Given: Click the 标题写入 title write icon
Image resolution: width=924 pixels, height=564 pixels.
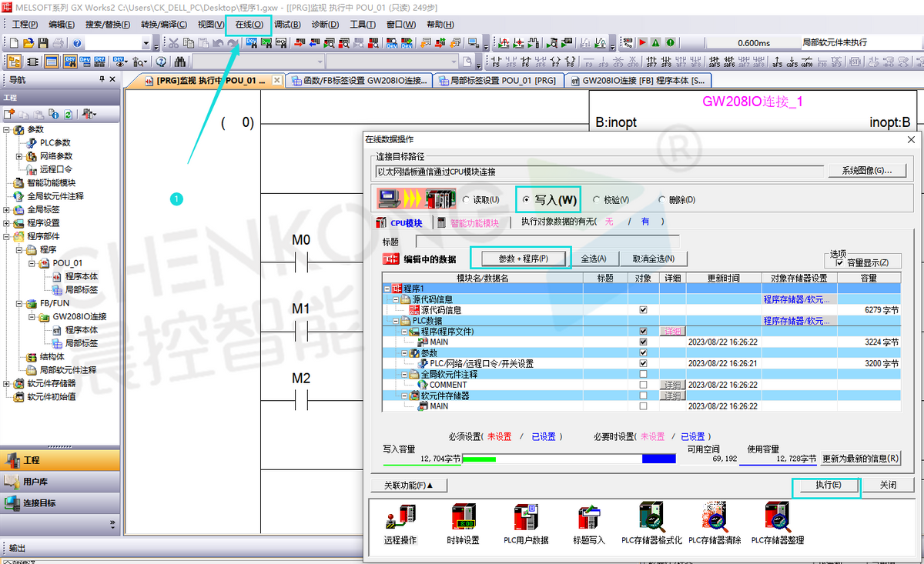Looking at the screenshot, I should pos(589,518).
